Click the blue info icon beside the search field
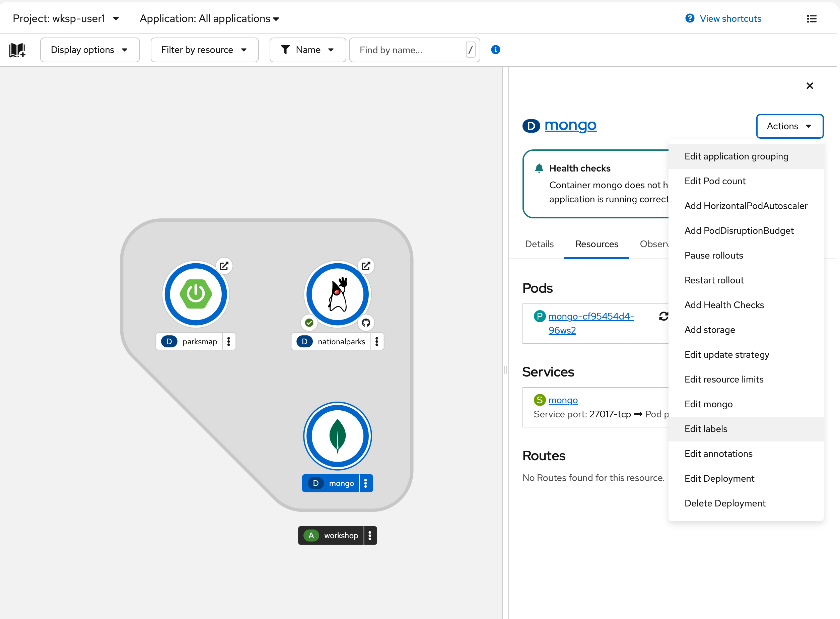 point(495,50)
